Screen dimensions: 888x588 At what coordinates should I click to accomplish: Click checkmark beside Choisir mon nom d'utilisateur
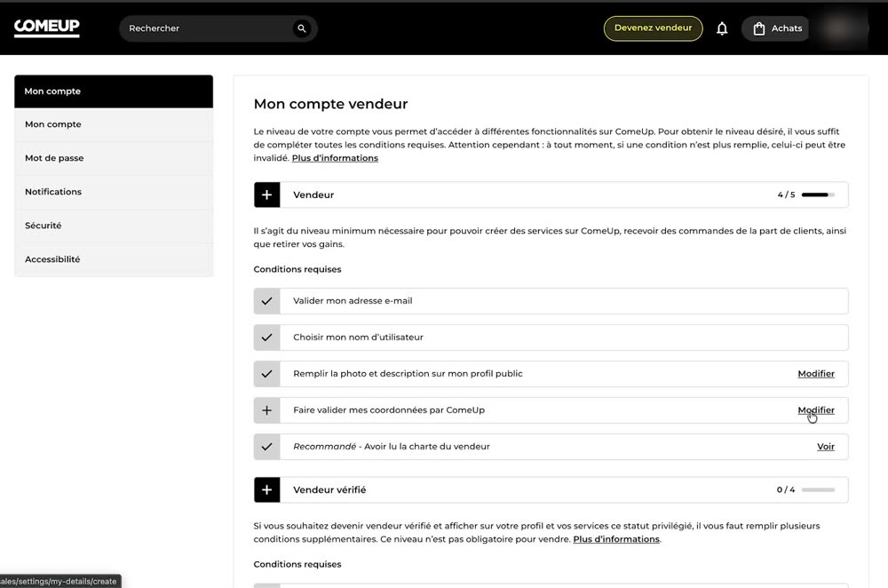click(266, 337)
